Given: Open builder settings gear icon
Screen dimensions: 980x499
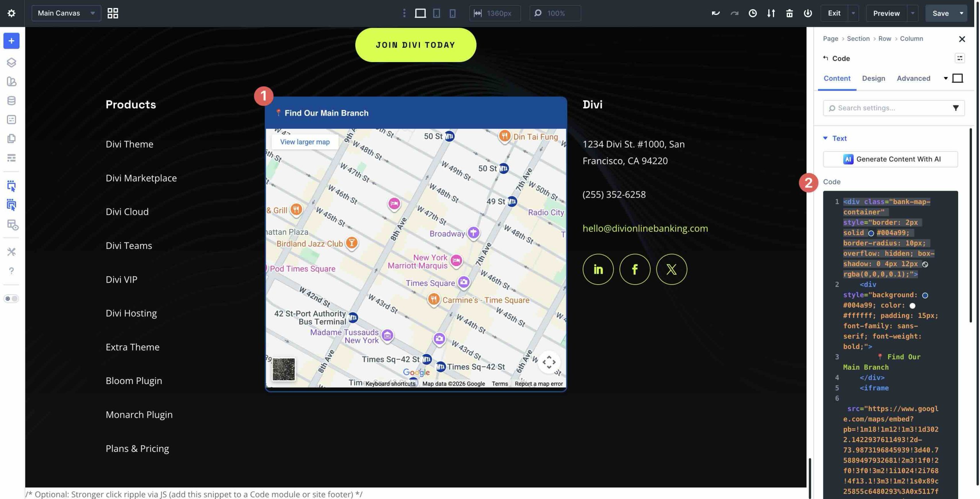Looking at the screenshot, I should click(11, 13).
